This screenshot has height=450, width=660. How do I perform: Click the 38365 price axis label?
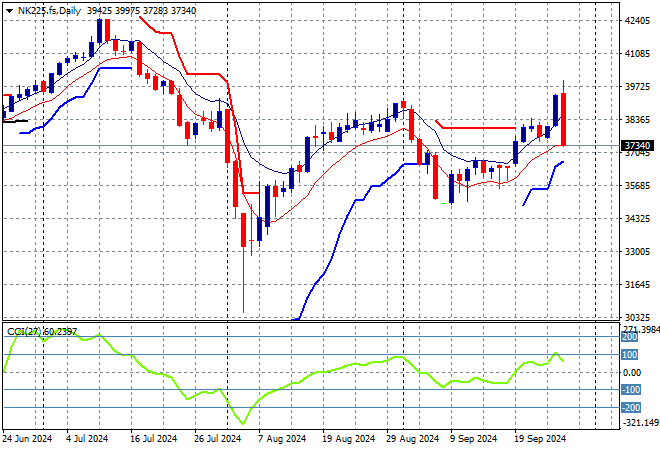point(637,120)
